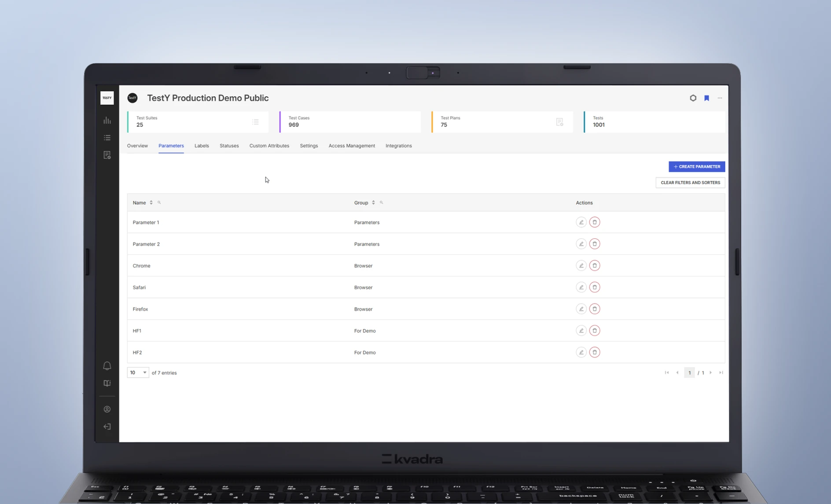Image resolution: width=831 pixels, height=504 pixels.
Task: Open the dashboard bar chart sidebar icon
Action: [x=107, y=121]
